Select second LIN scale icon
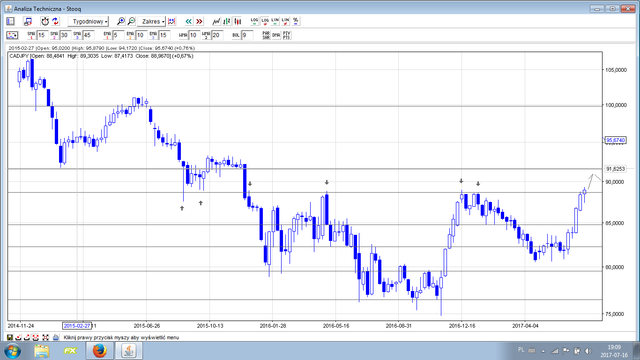The height and width of the screenshot is (360, 640). [x=285, y=21]
